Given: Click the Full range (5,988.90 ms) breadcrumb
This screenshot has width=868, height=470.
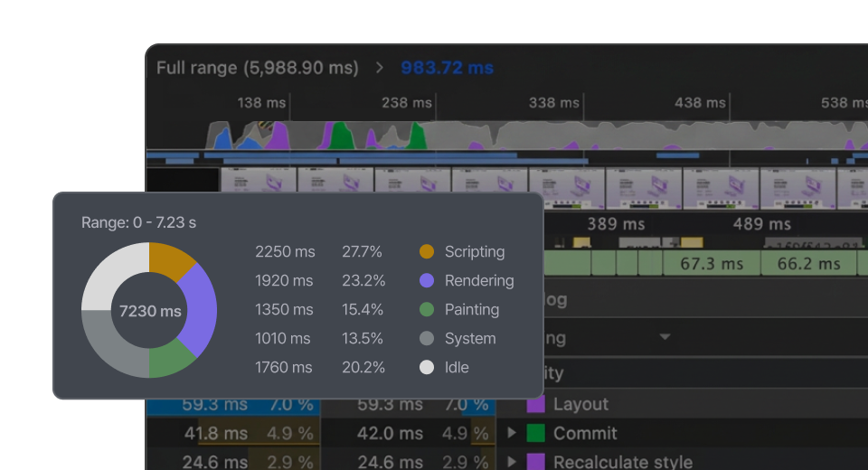Looking at the screenshot, I should 258,68.
